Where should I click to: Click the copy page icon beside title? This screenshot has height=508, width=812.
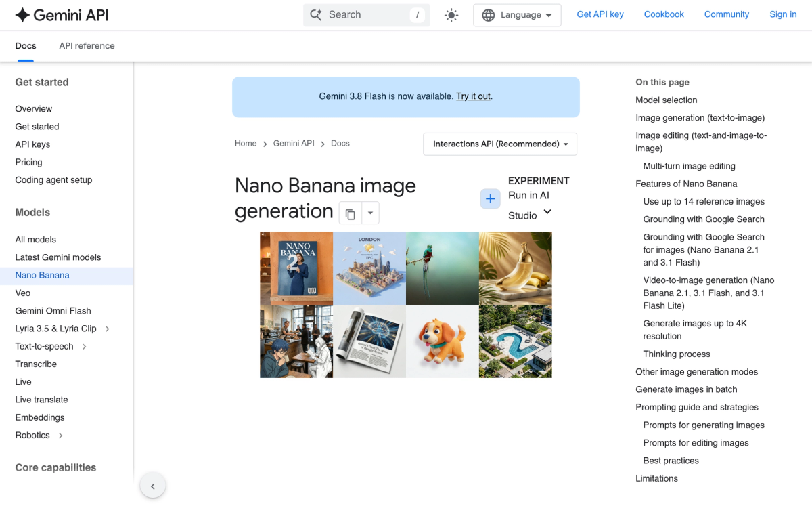[350, 214]
